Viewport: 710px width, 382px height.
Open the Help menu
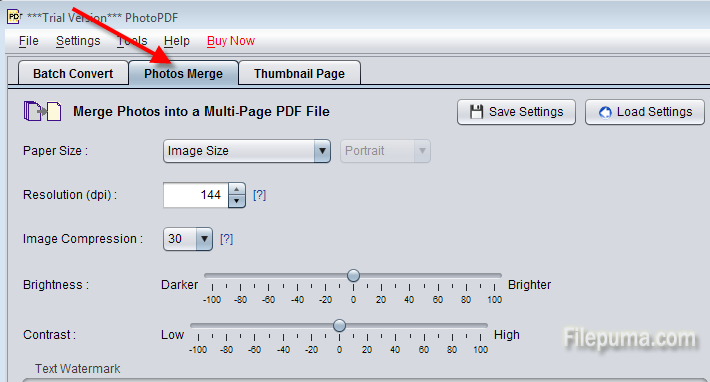click(177, 41)
